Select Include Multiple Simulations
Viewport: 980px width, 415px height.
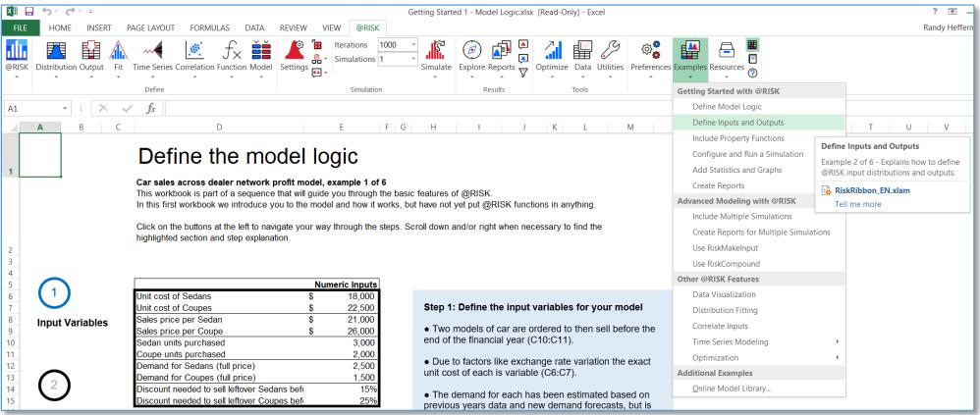pos(758,217)
